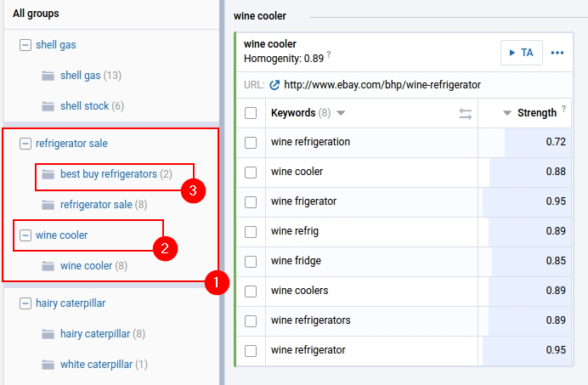The image size is (588, 385).
Task: Open the three-dots more options menu
Action: pos(557,53)
